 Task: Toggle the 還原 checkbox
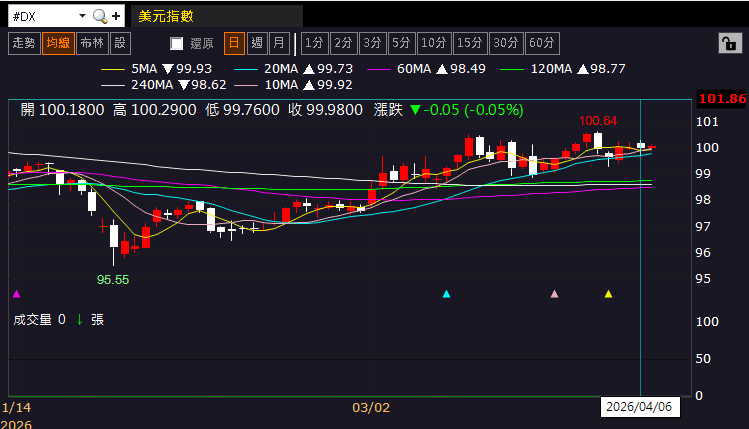177,43
